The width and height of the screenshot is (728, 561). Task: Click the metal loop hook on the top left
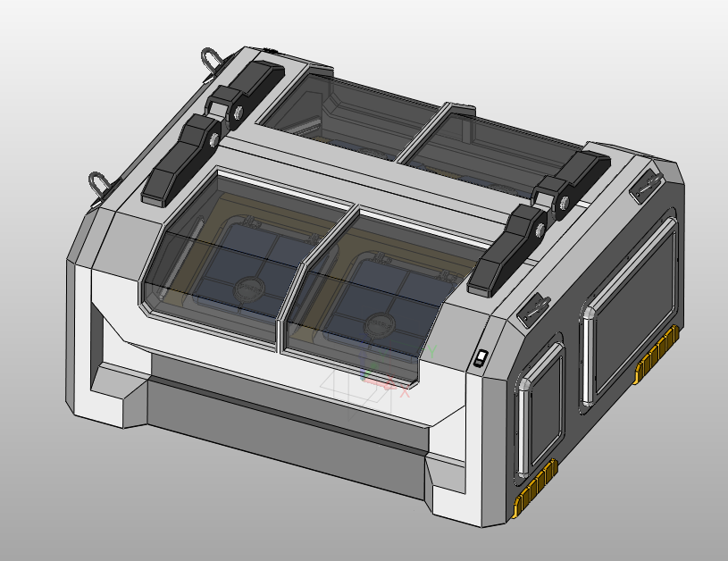(x=210, y=59)
